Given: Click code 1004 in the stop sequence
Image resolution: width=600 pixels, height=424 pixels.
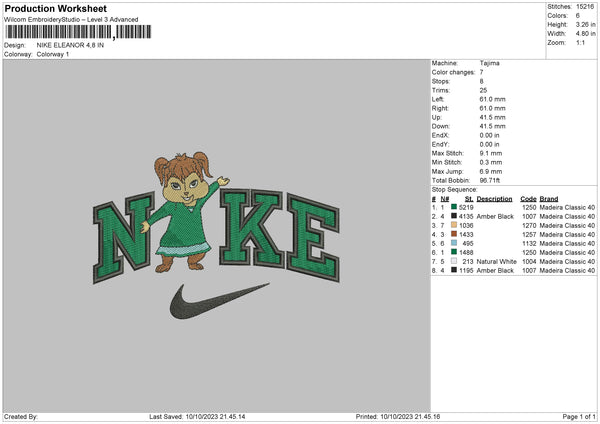Looking at the screenshot, I should (x=529, y=261).
